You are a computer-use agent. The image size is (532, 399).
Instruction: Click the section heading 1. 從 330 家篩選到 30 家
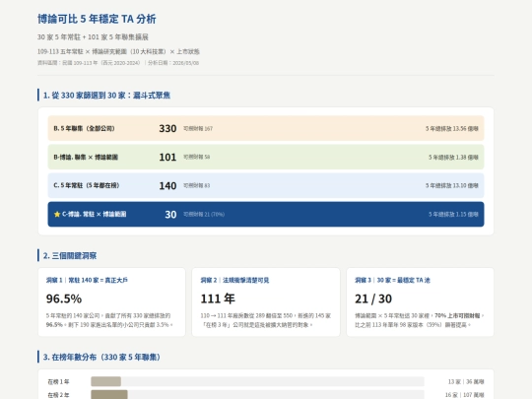click(106, 96)
